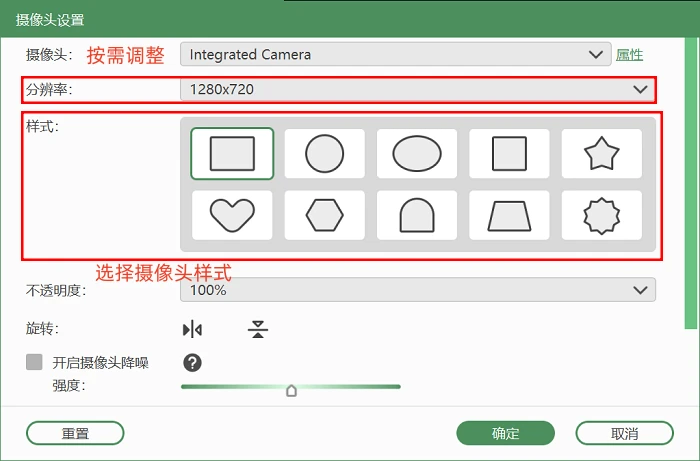This screenshot has width=700, height=461.
Task: Expand the 1280x720 resolution dropdown
Action: point(418,90)
